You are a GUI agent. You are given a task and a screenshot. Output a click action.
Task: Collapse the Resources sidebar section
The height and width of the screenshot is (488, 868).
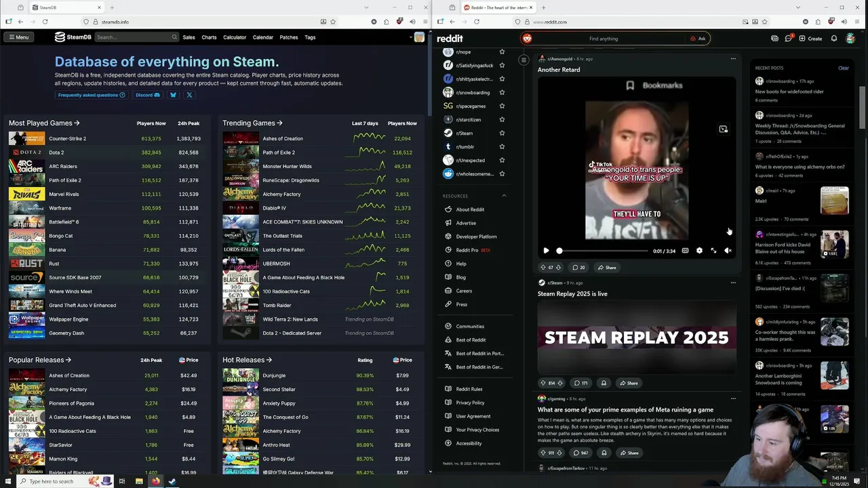coord(504,196)
